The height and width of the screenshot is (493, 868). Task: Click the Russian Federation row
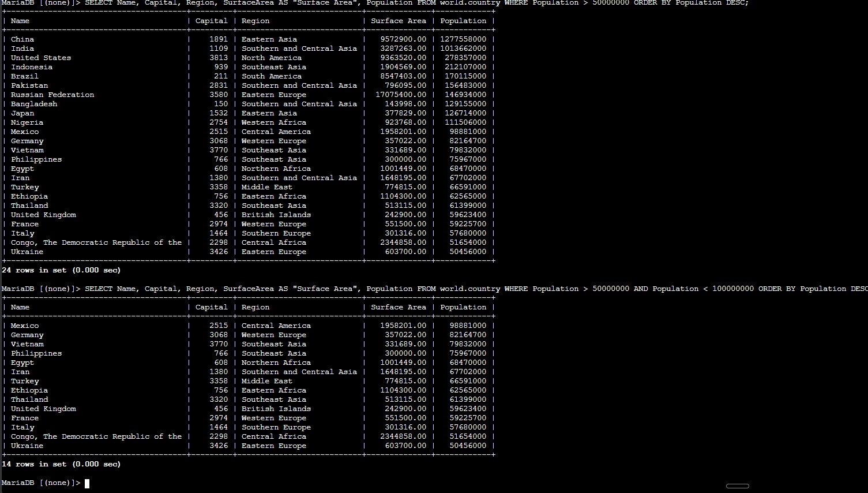click(52, 94)
